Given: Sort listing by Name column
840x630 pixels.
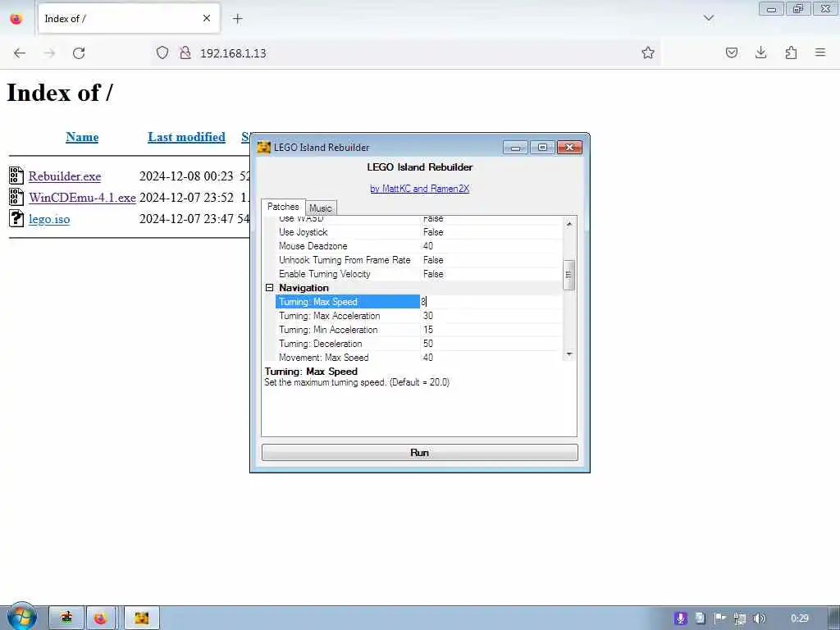Looking at the screenshot, I should 82,137.
